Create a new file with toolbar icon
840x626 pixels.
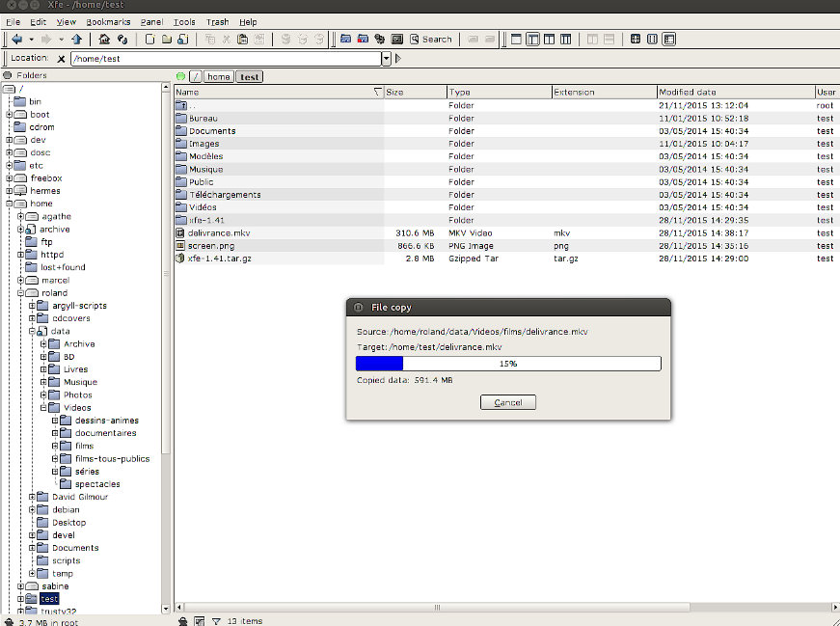pos(150,40)
